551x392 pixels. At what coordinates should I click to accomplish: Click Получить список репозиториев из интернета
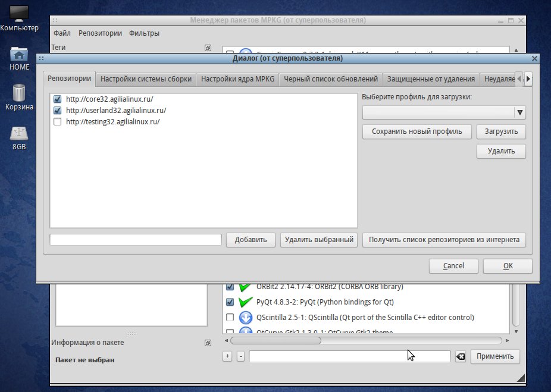click(x=444, y=240)
